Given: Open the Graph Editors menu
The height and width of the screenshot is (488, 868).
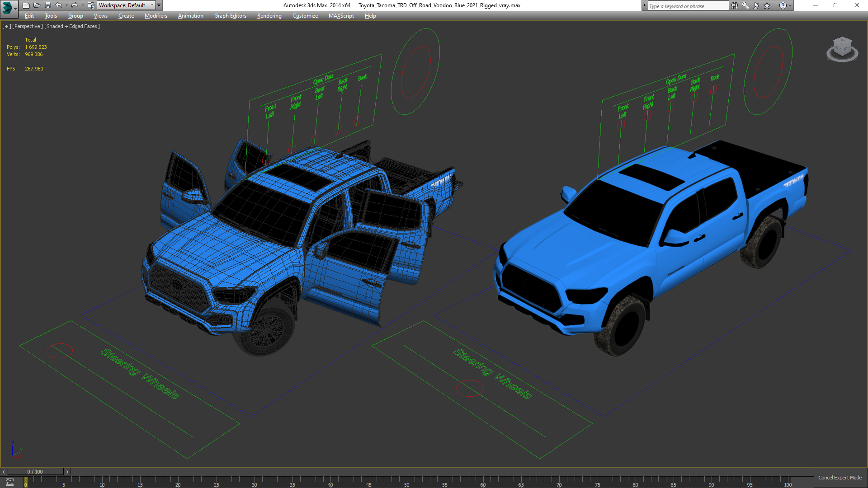Looking at the screenshot, I should tap(230, 16).
